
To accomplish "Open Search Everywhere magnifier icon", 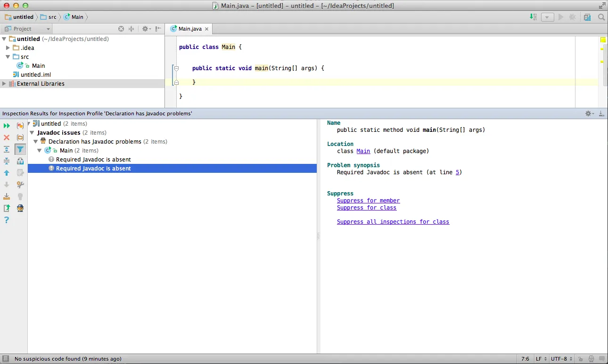I will pos(601,17).
